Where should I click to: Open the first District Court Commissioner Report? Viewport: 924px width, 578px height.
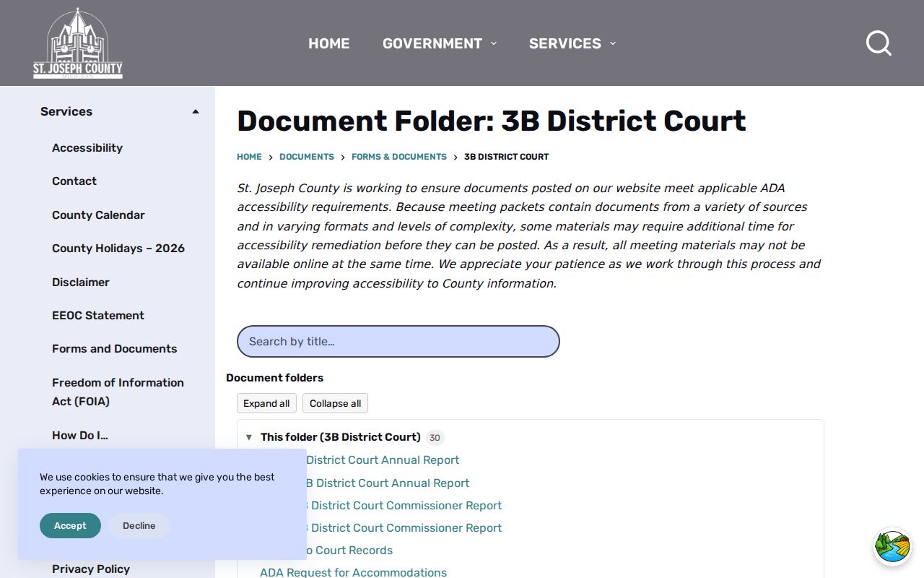pyautogui.click(x=404, y=506)
